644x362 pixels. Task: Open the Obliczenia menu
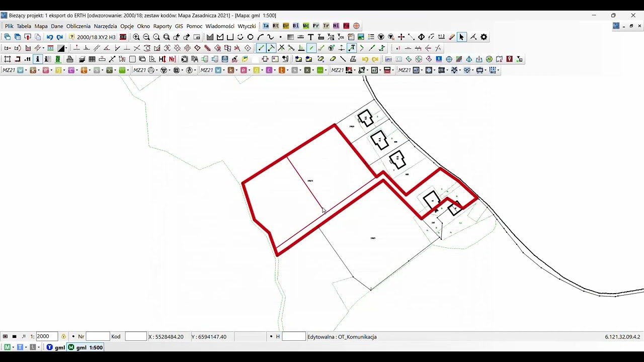tap(78, 26)
